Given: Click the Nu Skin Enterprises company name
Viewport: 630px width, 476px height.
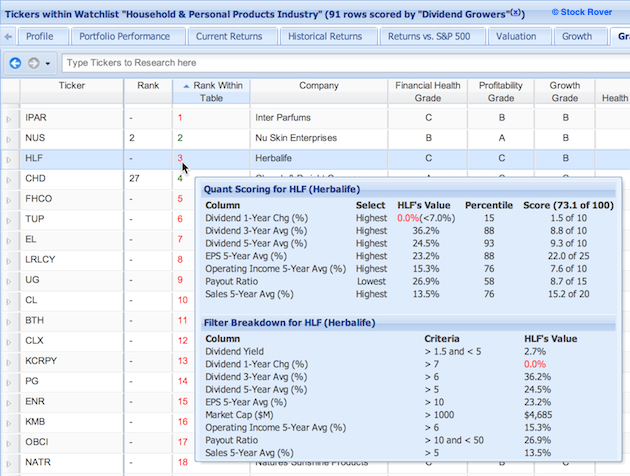Looking at the screenshot, I should (x=296, y=138).
